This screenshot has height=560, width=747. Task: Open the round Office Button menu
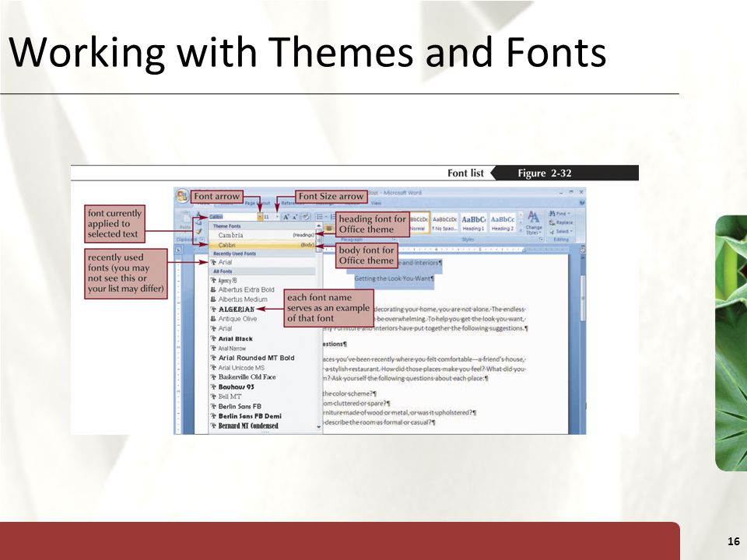click(x=181, y=196)
